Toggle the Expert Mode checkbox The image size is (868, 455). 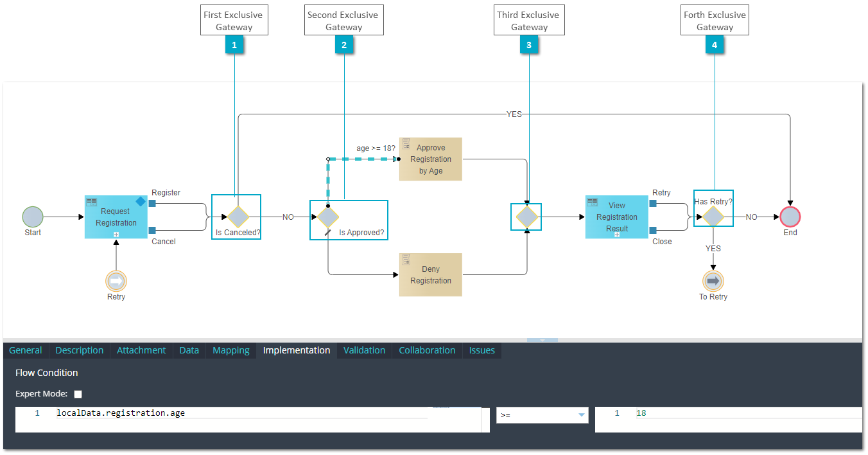click(x=78, y=394)
